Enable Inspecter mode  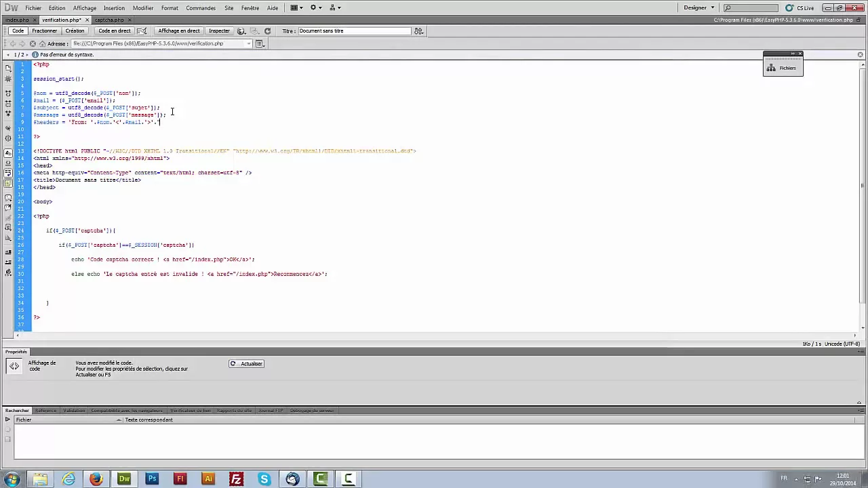pyautogui.click(x=219, y=31)
